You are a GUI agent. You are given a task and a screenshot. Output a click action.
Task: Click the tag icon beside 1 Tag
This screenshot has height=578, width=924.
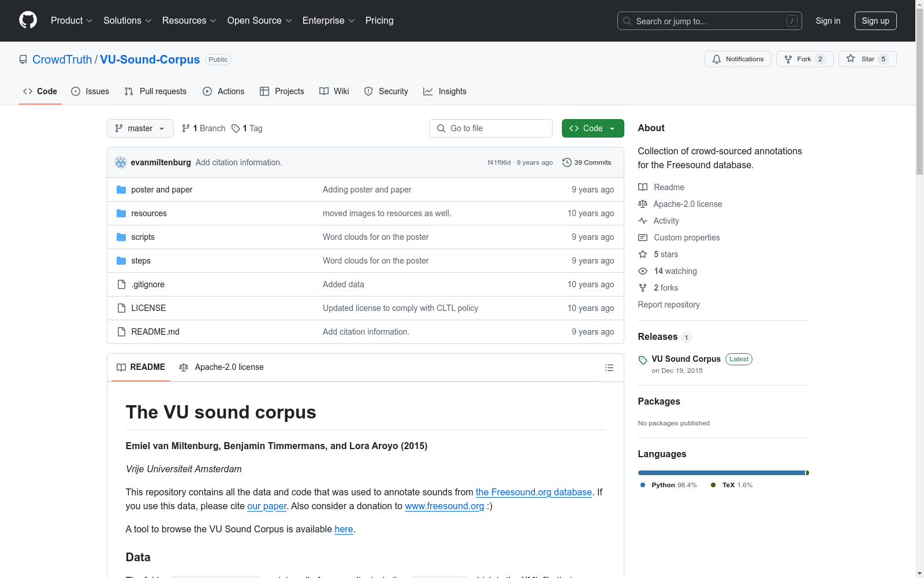236,128
